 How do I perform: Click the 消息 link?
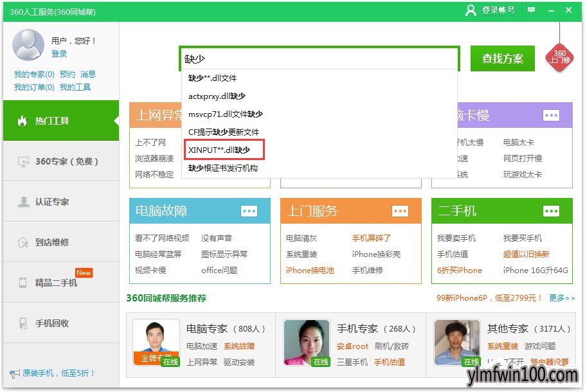(87, 74)
